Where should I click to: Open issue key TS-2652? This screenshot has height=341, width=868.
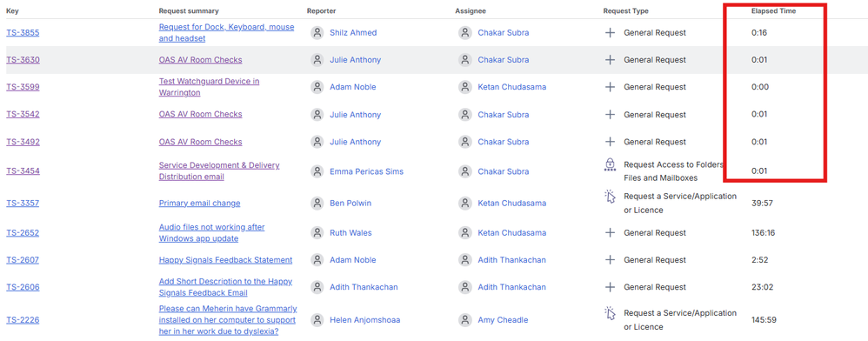[x=23, y=232]
